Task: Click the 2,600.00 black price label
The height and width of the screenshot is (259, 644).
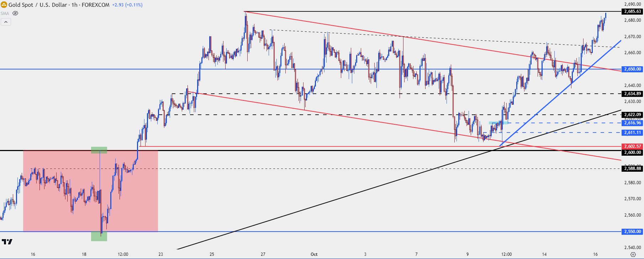Action: tap(632, 152)
